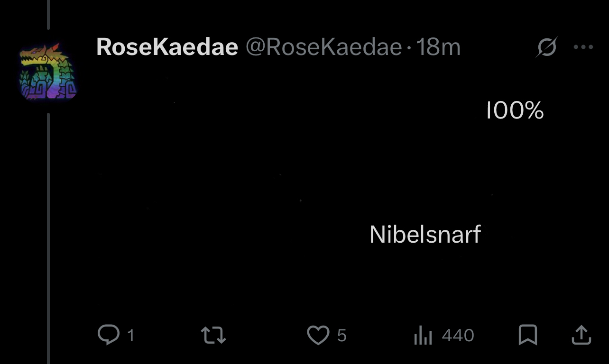Open the RoseKaedae rainbow dragon avatar

pyautogui.click(x=48, y=71)
